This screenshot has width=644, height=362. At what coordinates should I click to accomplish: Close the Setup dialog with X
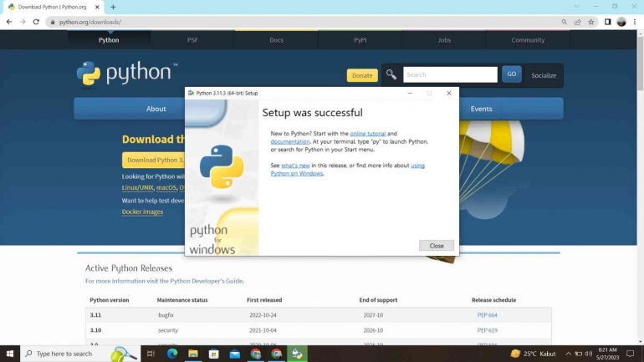point(449,93)
